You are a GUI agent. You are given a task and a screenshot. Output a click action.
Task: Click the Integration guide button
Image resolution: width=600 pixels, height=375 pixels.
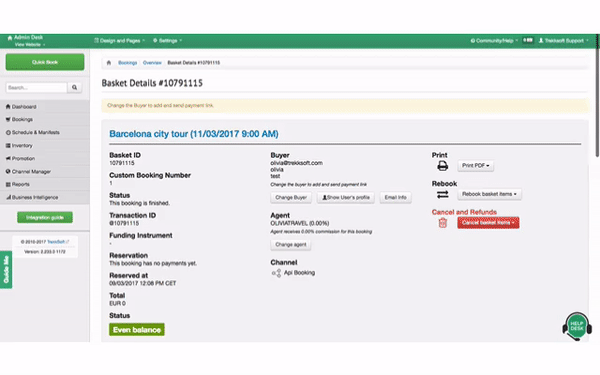45,217
